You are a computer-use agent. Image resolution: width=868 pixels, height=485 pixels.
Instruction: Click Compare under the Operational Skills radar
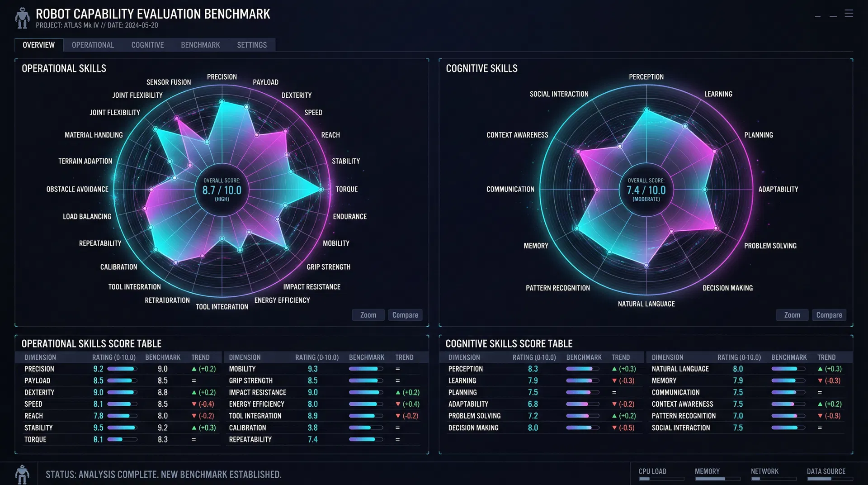click(405, 315)
